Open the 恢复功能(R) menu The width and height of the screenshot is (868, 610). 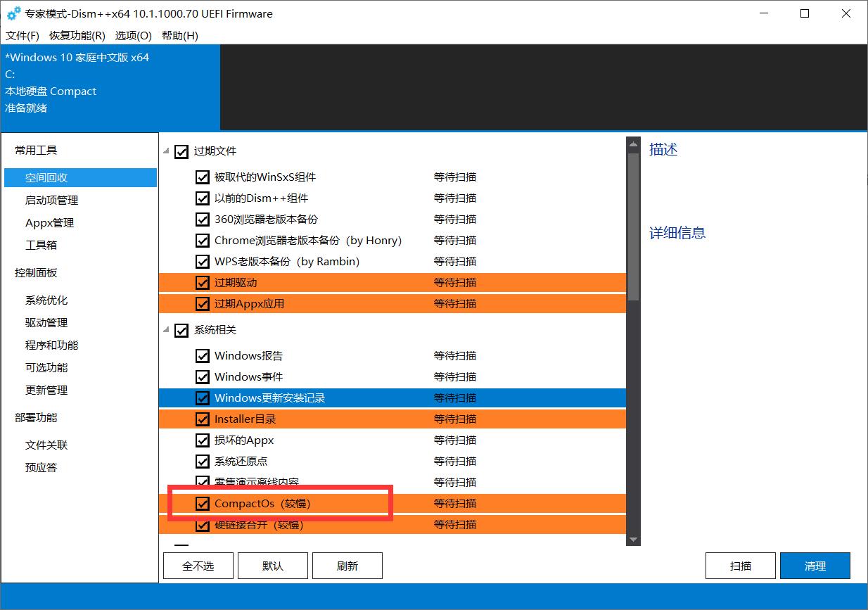77,35
